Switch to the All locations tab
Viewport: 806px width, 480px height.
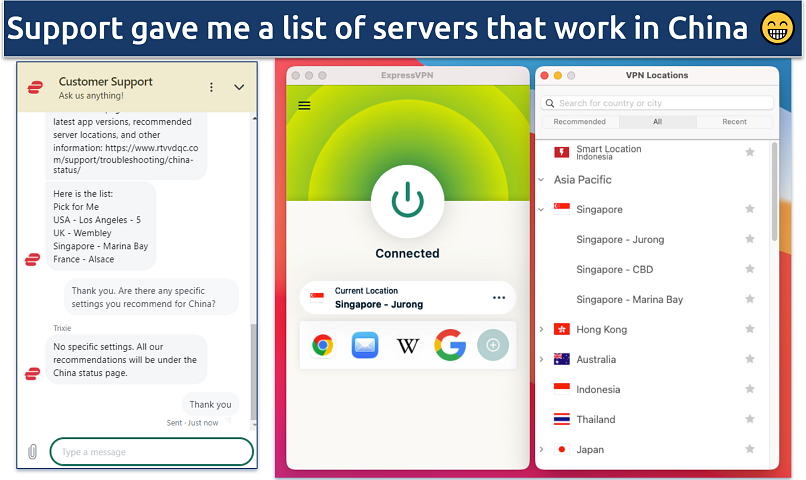pos(657,122)
